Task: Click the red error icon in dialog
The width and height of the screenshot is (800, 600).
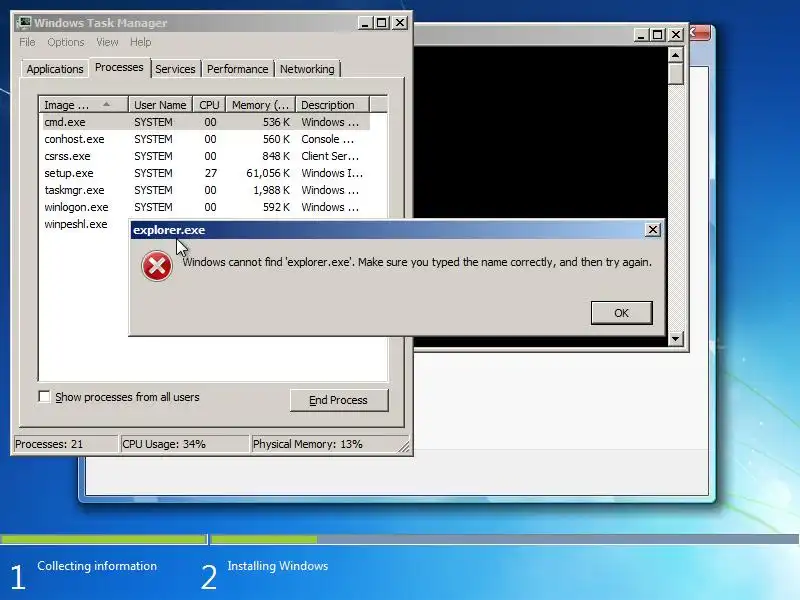Action: (157, 266)
